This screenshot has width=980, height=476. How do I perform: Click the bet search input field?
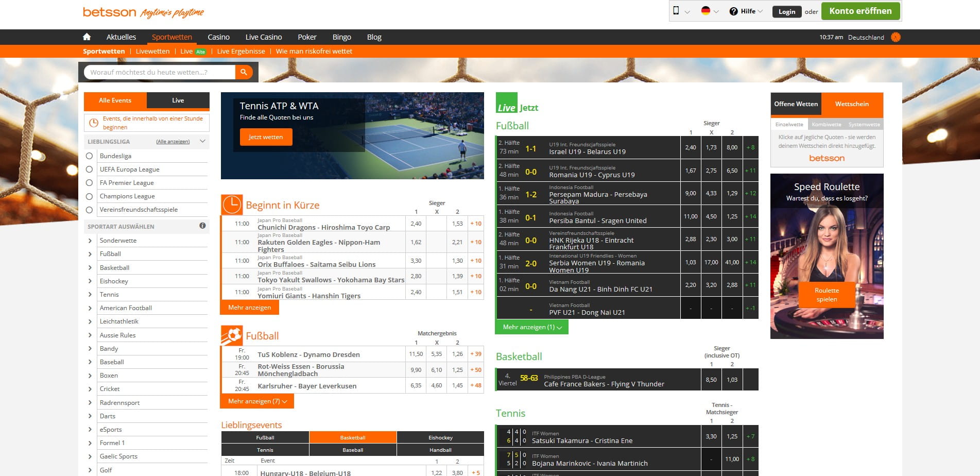(x=160, y=72)
